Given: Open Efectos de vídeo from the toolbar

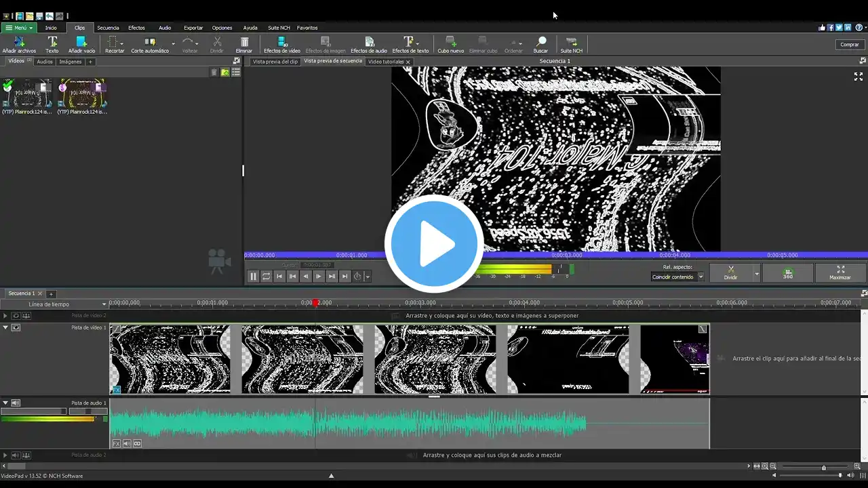Looking at the screenshot, I should click(281, 44).
